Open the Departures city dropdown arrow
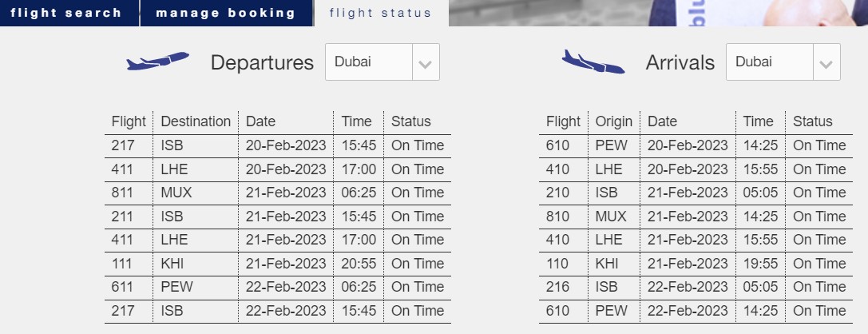 pyautogui.click(x=426, y=62)
